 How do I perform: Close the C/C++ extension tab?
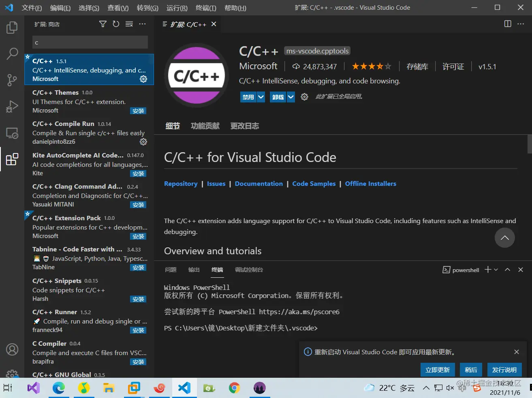214,24
